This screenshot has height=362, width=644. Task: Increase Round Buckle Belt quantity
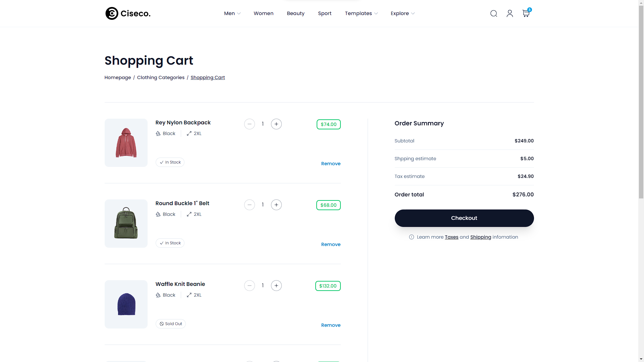[x=276, y=205]
